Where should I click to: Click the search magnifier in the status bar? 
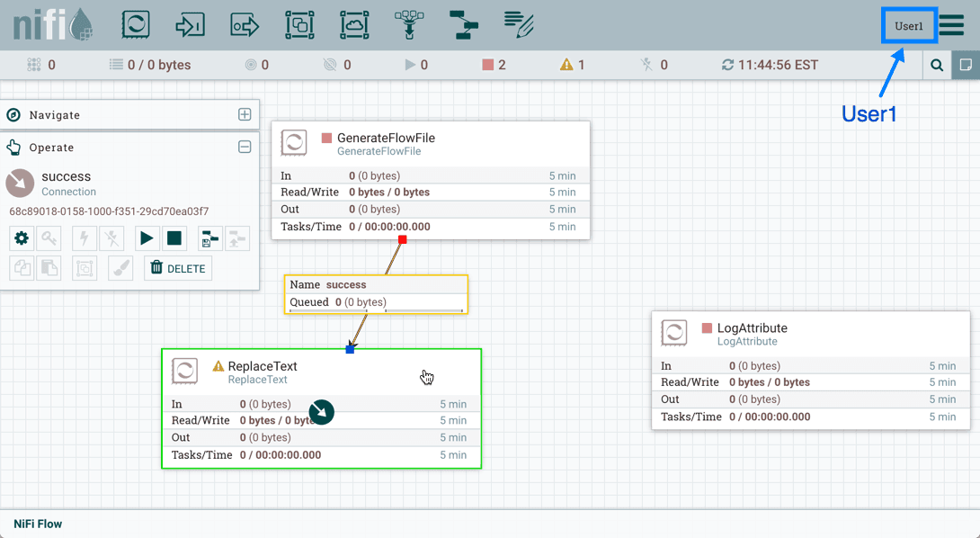tap(936, 65)
